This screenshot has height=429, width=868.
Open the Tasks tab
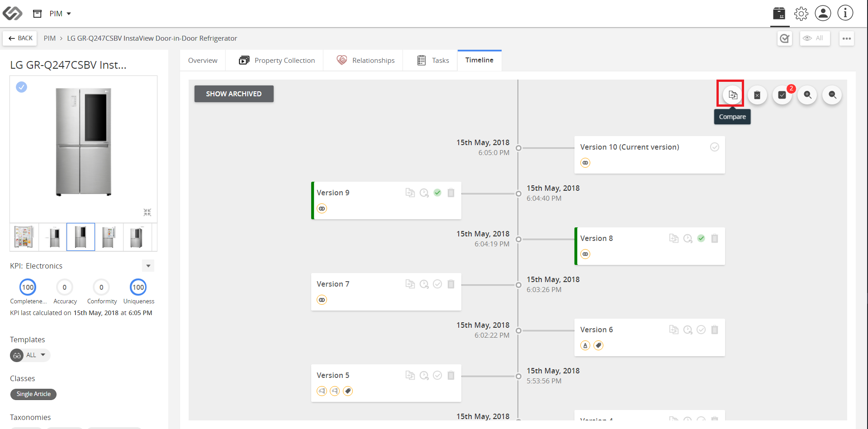(x=433, y=61)
